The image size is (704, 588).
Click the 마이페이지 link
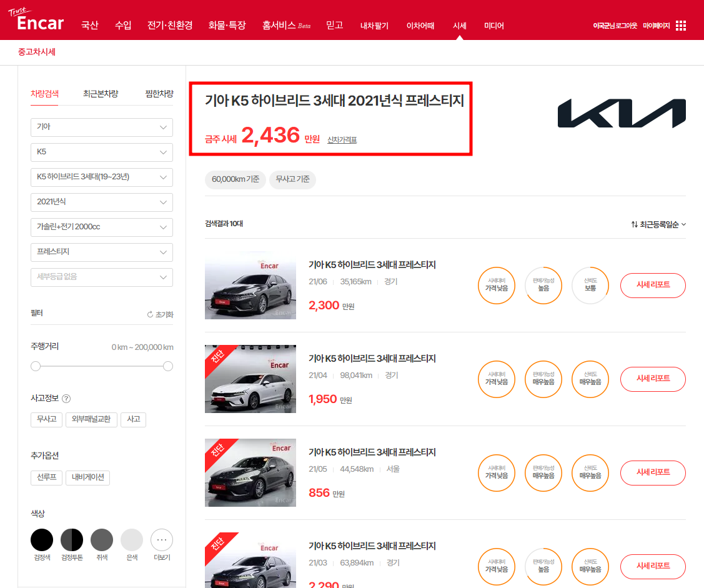tap(656, 26)
